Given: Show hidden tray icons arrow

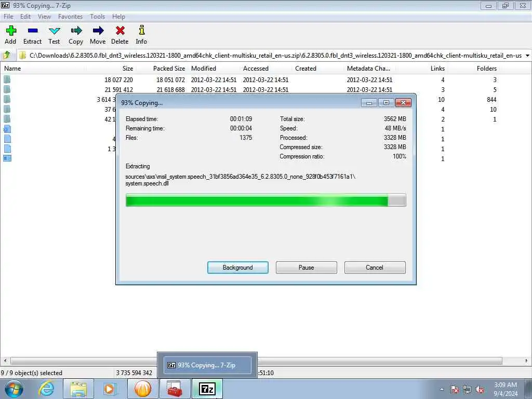Looking at the screenshot, I should click(x=442, y=389).
